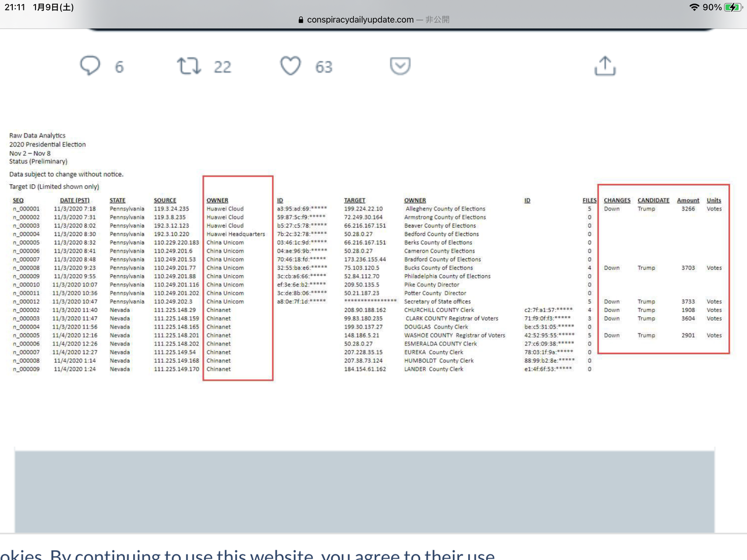The image size is (747, 560).
Task: Click the target IP 199.224.22.10
Action: point(364,209)
